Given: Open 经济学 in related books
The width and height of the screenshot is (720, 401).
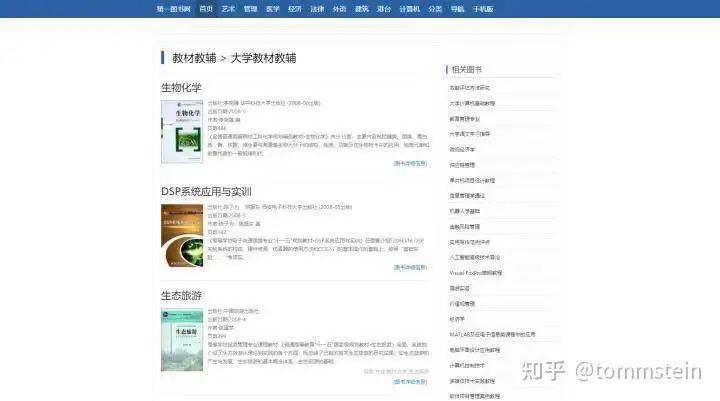Looking at the screenshot, I should coord(457,319).
